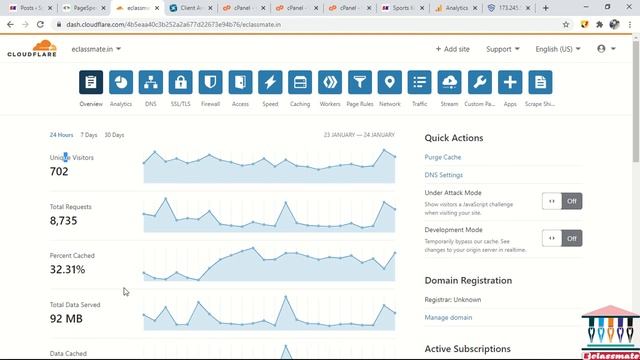Select the 30 Days time range
Screen dimensions: 640x360
click(114, 135)
